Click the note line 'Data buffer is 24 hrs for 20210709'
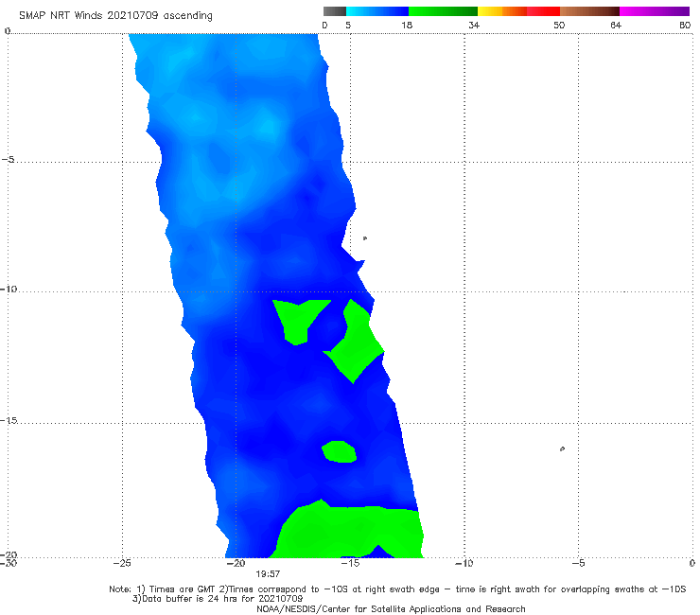 (x=218, y=599)
